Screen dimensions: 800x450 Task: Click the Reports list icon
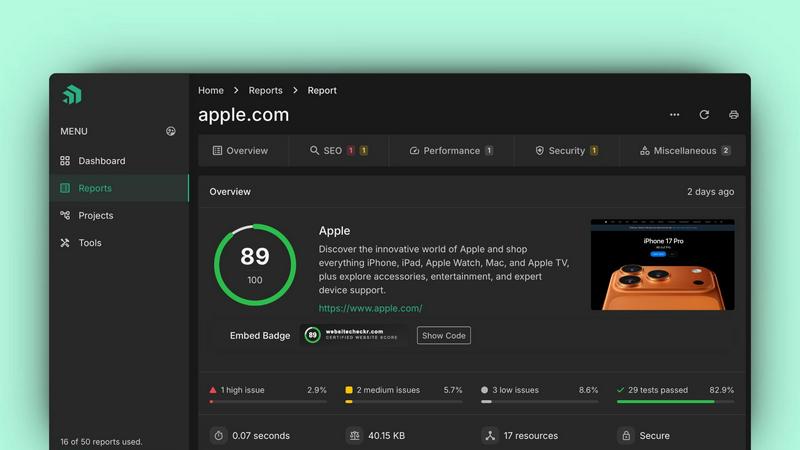pyautogui.click(x=65, y=188)
